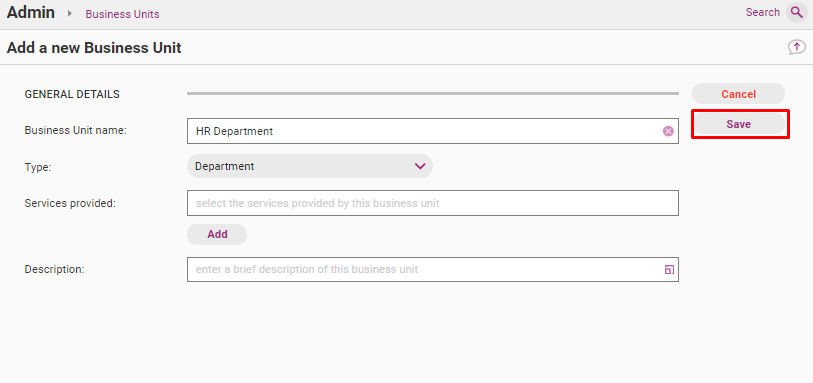Focus the Business Unit name field

432,131
